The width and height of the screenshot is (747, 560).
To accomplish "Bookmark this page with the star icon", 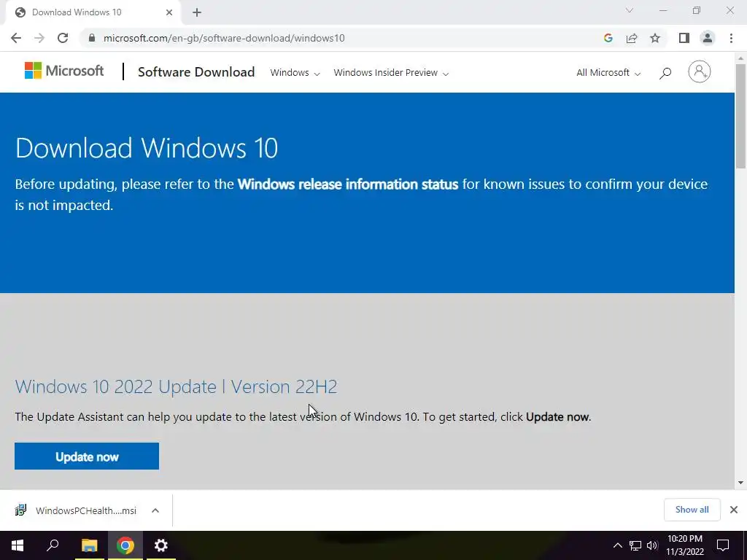I will 655,38.
